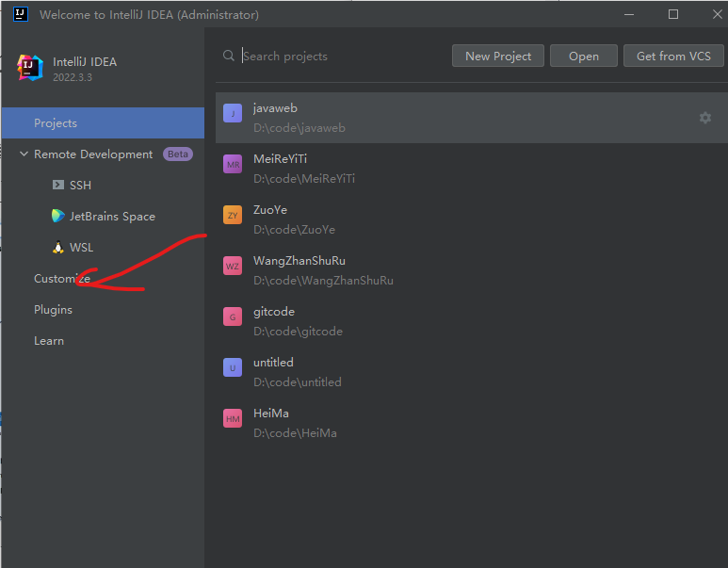Click the G gitcode project icon
Screen dimensions: 728x568
[233, 316]
